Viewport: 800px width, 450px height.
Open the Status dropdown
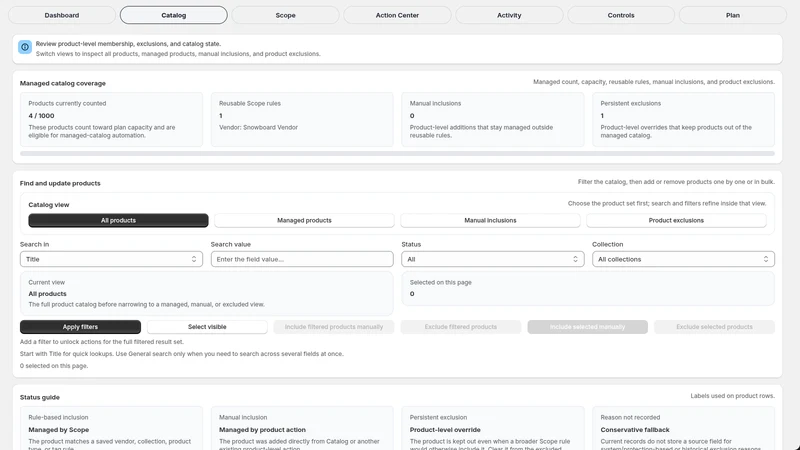(492, 259)
